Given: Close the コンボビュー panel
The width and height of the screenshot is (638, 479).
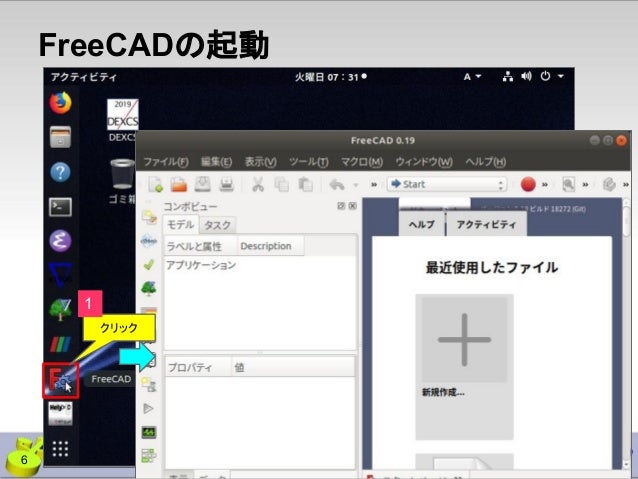Looking at the screenshot, I should click(x=353, y=206).
